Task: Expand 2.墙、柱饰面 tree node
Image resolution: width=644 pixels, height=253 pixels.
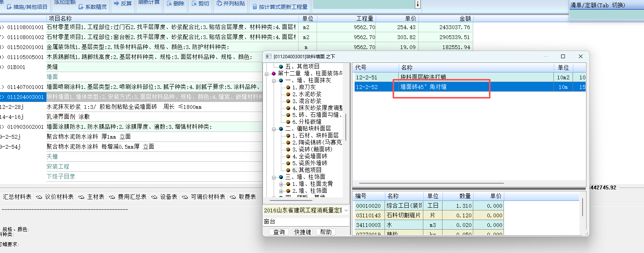Action: 281,191
